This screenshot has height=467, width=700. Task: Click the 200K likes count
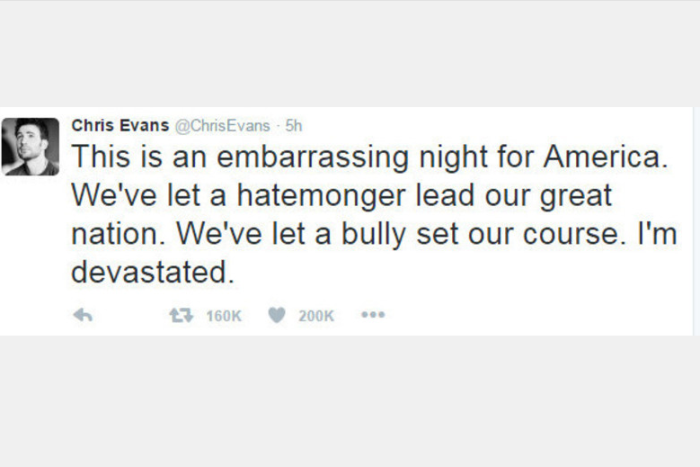316,315
